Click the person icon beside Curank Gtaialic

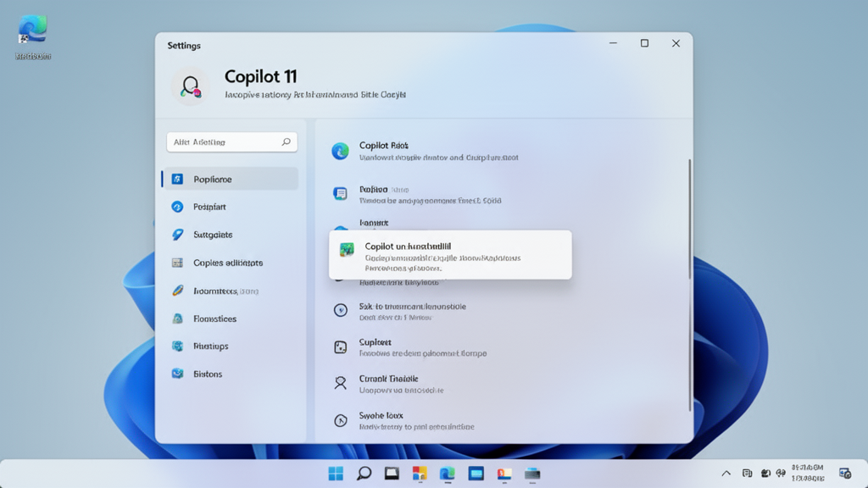click(x=341, y=383)
